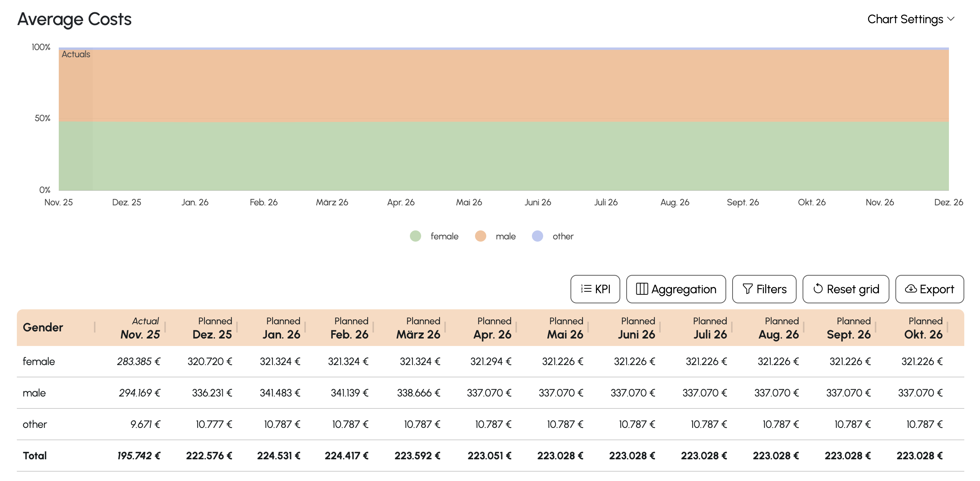
Task: Toggle the male series in legend
Action: (505, 236)
